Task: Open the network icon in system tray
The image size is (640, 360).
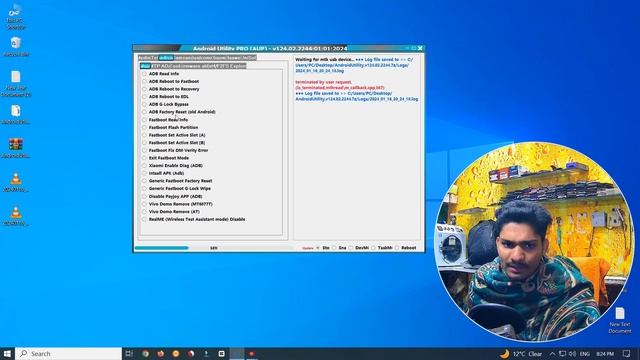Action: 562,353
